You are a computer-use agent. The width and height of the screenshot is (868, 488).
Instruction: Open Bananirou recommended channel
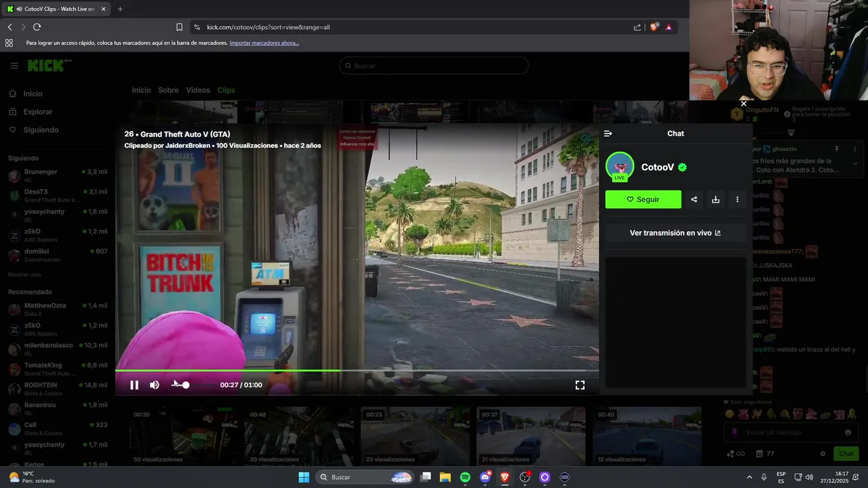(x=58, y=408)
